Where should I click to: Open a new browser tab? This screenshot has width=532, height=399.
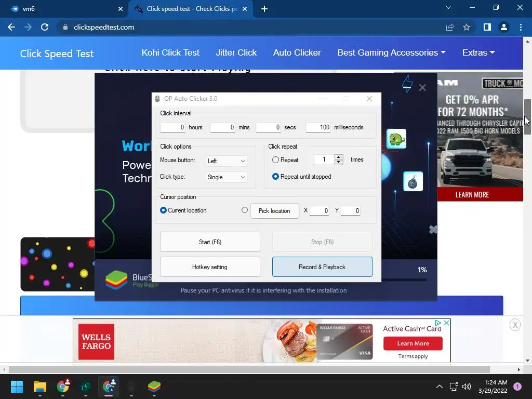click(264, 9)
